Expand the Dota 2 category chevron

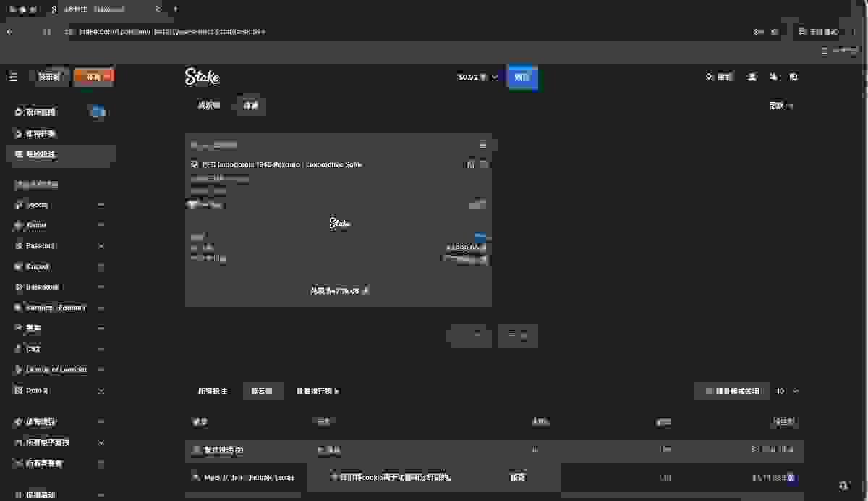pyautogui.click(x=101, y=390)
